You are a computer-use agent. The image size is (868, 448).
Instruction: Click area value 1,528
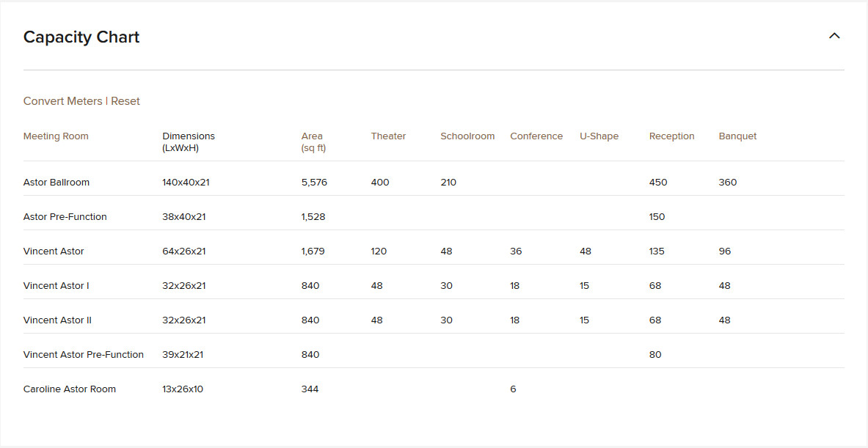[x=313, y=217]
